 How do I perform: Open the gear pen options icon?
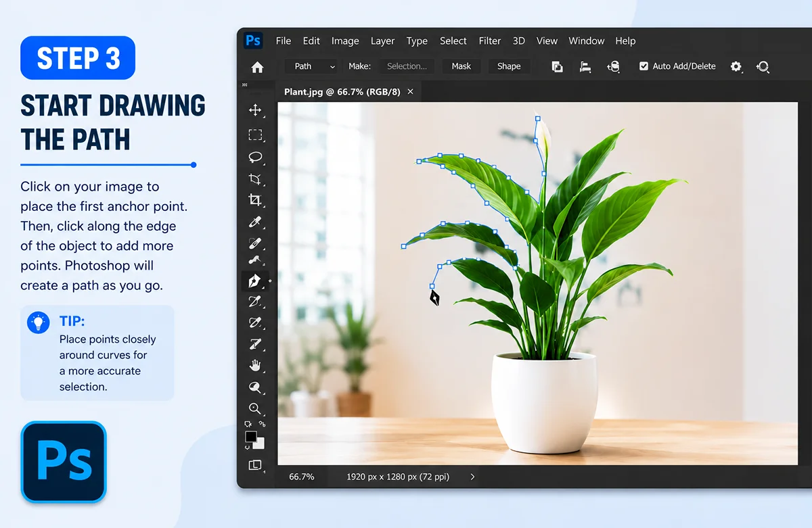736,66
